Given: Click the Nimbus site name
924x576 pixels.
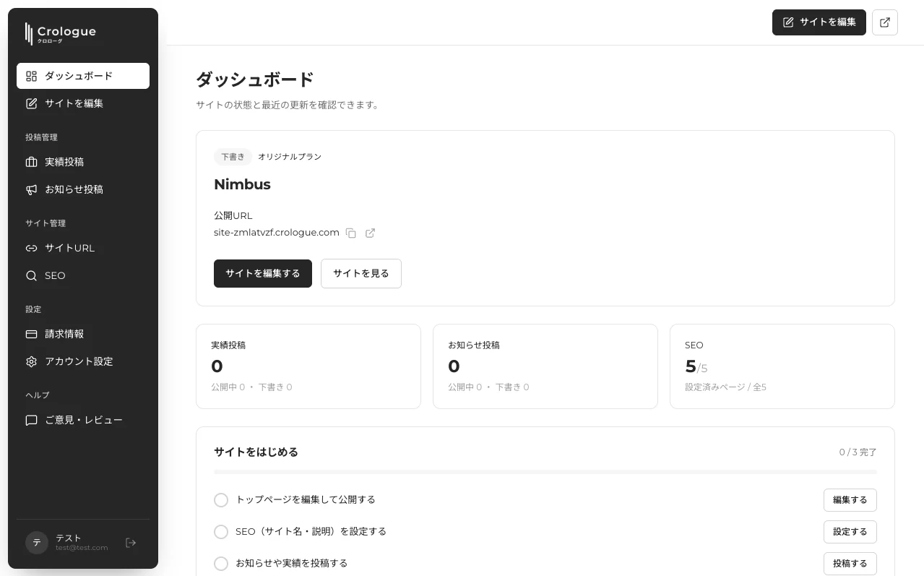Looking at the screenshot, I should pyautogui.click(x=242, y=184).
